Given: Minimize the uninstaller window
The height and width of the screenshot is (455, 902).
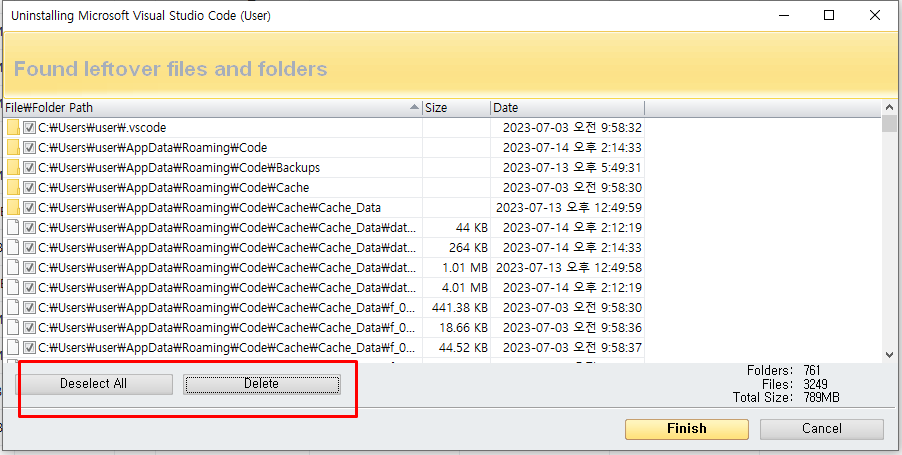Looking at the screenshot, I should (x=783, y=16).
